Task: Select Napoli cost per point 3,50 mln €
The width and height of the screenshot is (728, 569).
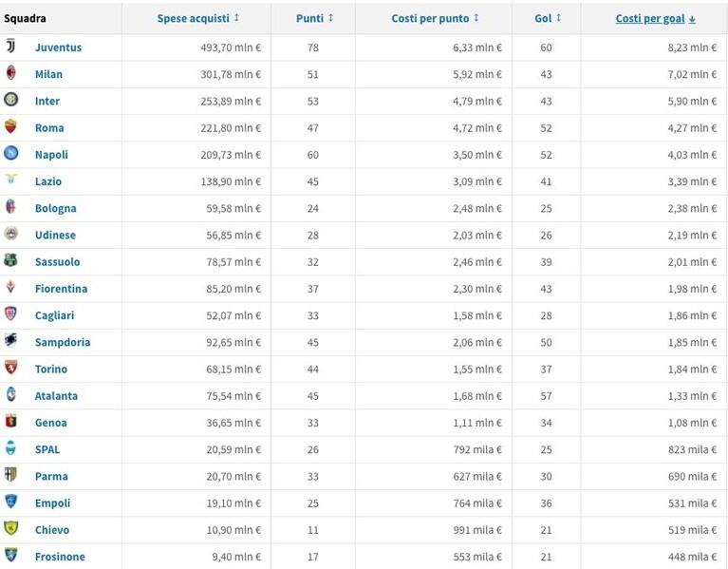Action: click(477, 155)
